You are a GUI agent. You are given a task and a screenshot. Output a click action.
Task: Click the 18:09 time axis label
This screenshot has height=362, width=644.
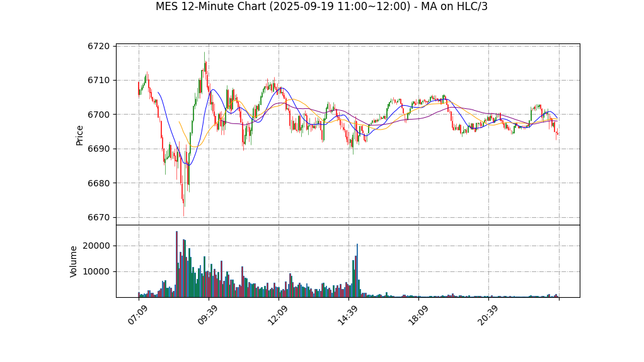tap(418, 315)
